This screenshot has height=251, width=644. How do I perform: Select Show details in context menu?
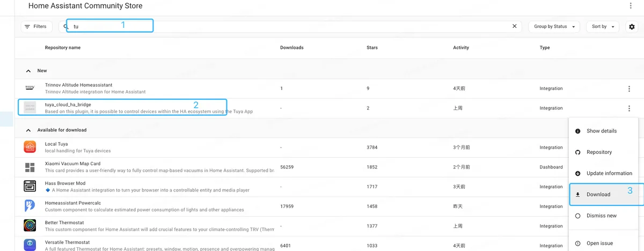pyautogui.click(x=604, y=131)
